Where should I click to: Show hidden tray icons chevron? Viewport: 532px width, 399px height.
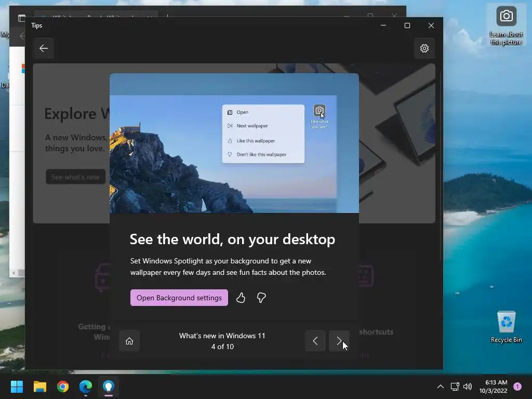tap(441, 387)
